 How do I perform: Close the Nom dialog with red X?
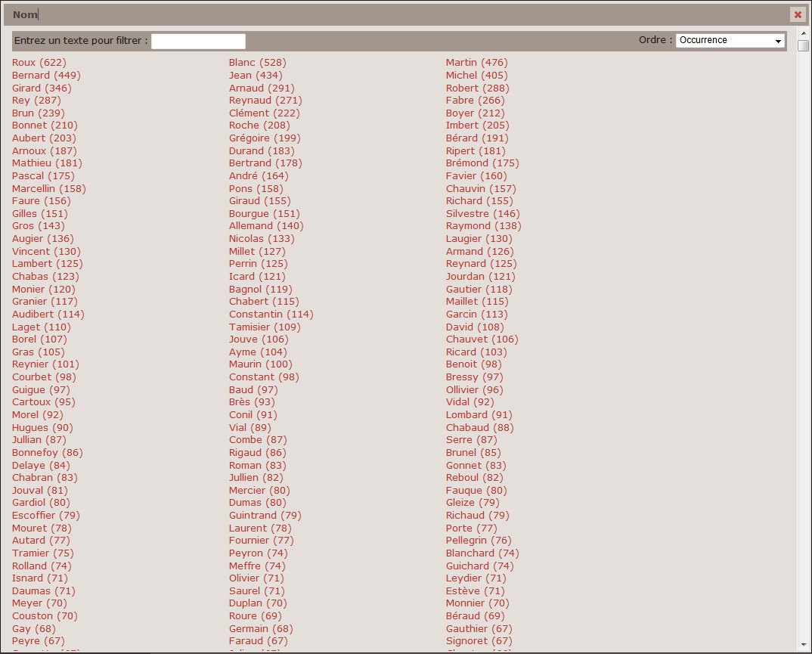click(x=798, y=14)
